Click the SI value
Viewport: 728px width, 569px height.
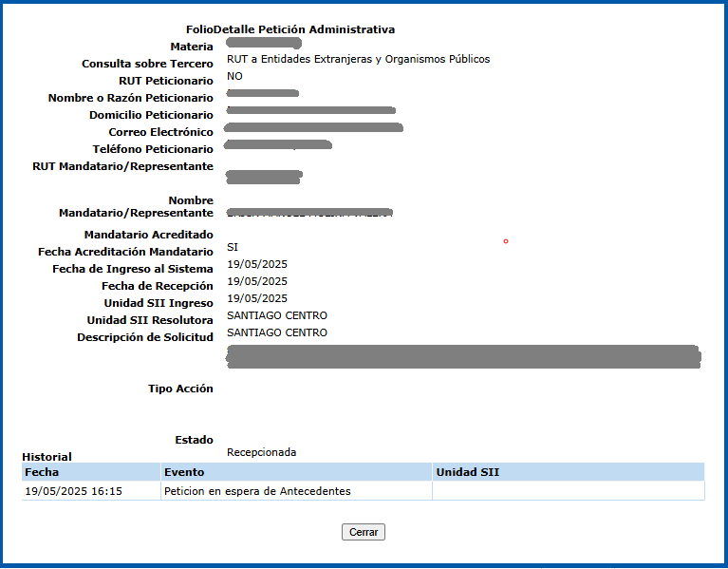coord(233,247)
